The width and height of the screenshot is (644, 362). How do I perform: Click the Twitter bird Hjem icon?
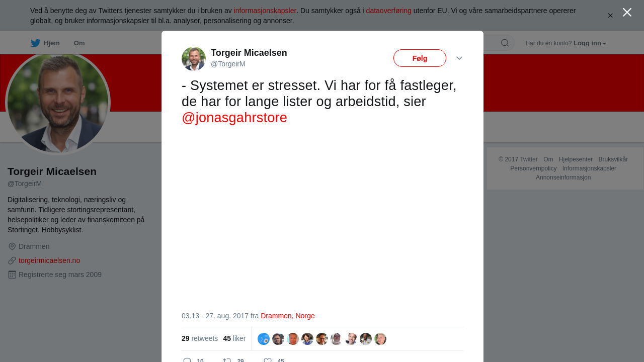click(35, 43)
